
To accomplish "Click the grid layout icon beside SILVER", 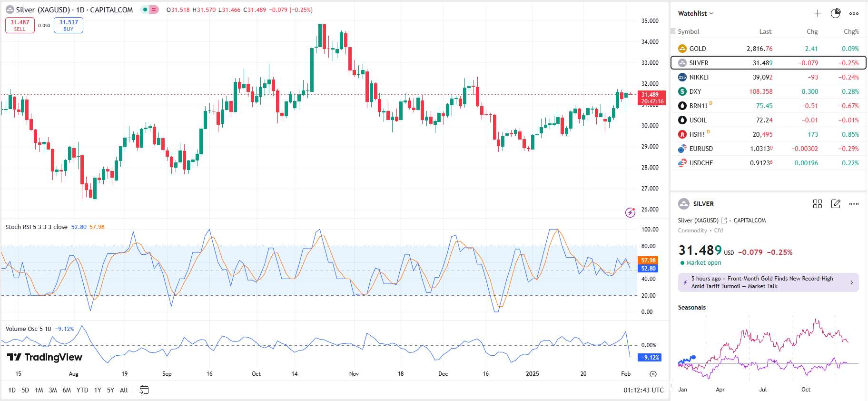I will pyautogui.click(x=818, y=204).
